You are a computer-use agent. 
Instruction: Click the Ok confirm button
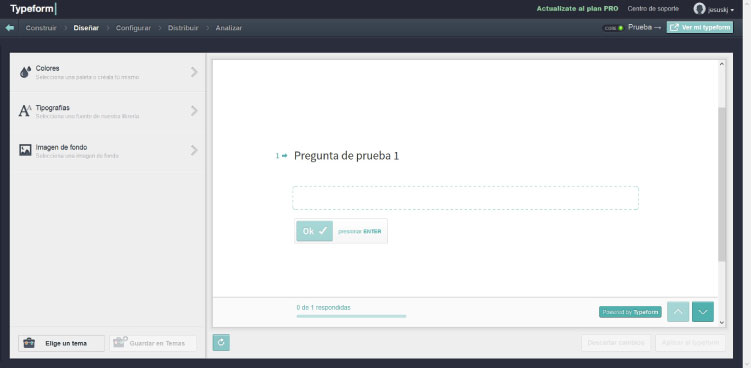[314, 231]
